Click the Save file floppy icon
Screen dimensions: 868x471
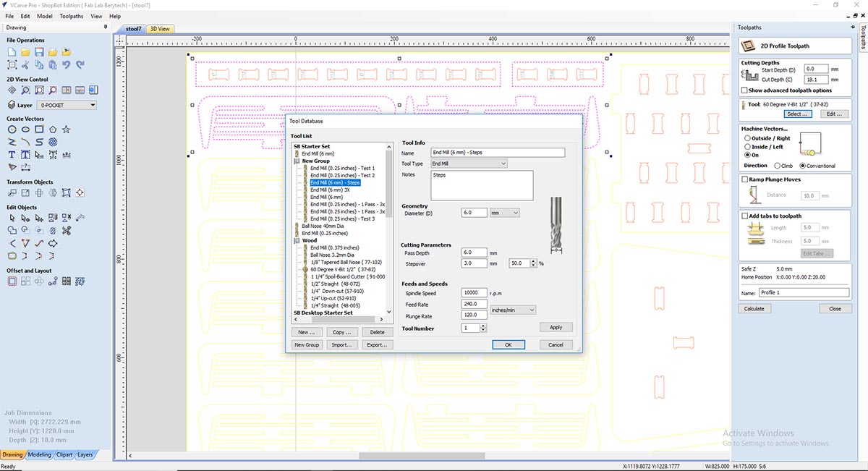[x=39, y=52]
